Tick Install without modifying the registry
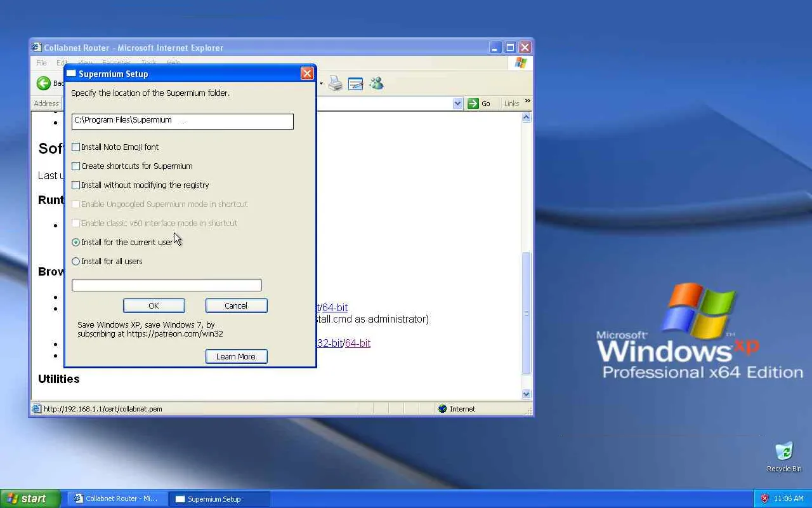This screenshot has width=812, height=508. coord(76,185)
